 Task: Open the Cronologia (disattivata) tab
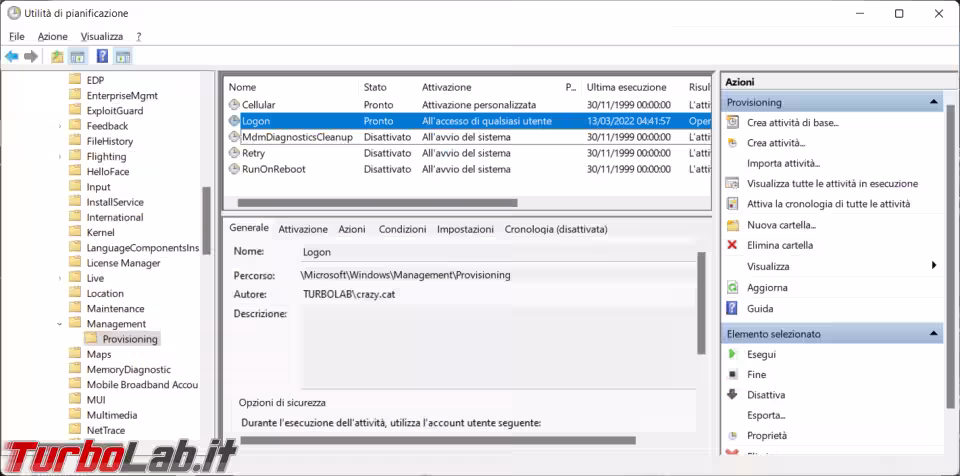coord(556,229)
